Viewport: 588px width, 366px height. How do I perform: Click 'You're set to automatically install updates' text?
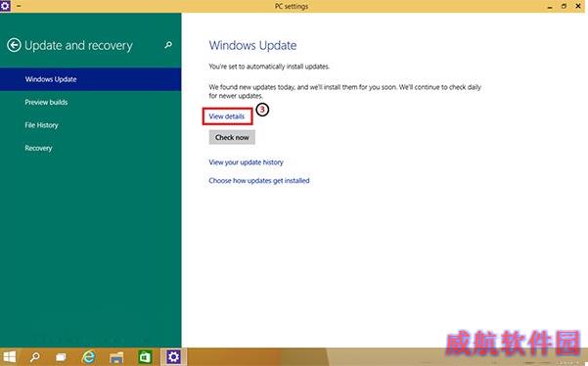pos(269,67)
